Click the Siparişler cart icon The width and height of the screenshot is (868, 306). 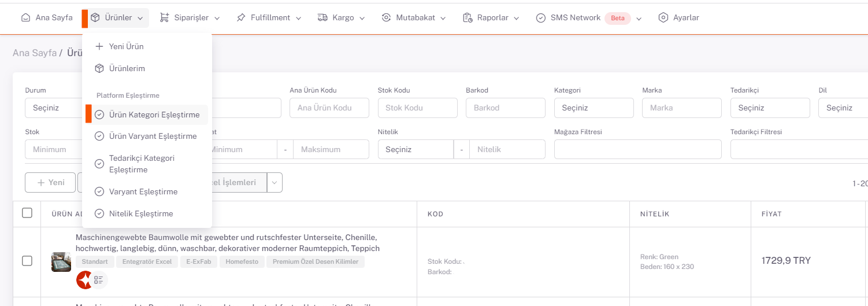tap(165, 18)
